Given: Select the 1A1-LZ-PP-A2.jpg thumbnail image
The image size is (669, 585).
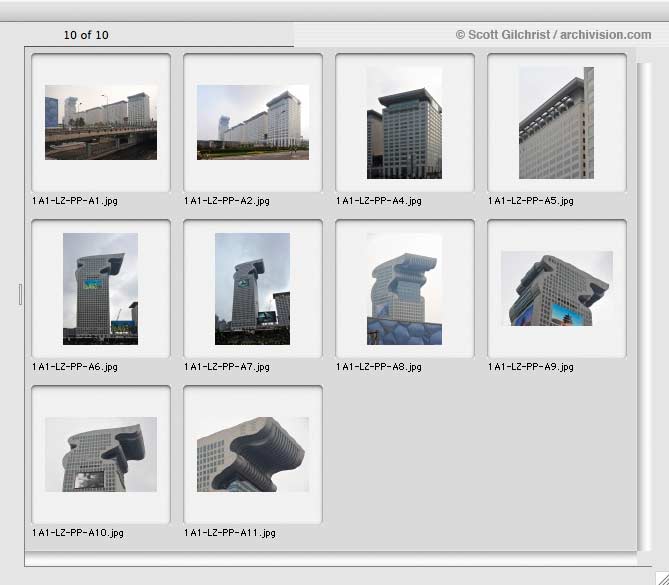Looking at the screenshot, I should coord(253,122).
